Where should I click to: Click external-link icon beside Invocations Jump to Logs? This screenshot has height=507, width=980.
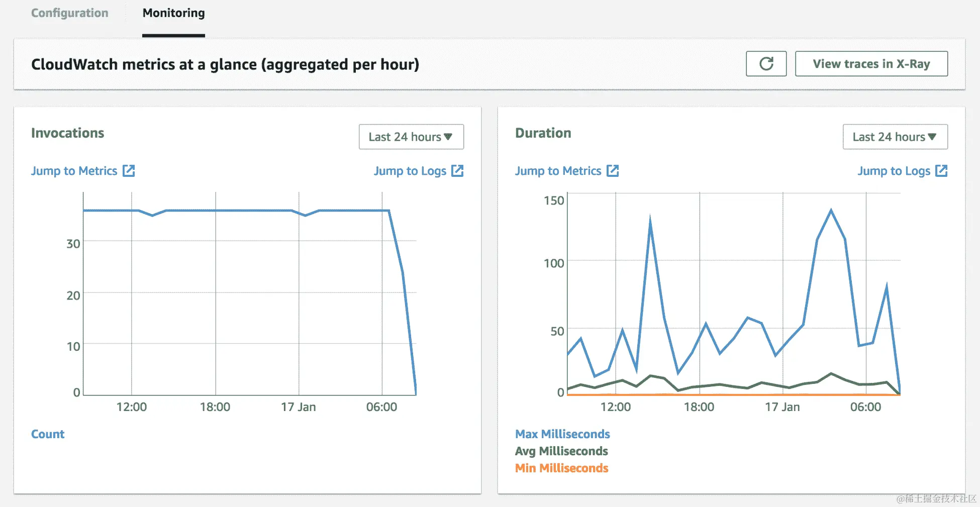457,171
